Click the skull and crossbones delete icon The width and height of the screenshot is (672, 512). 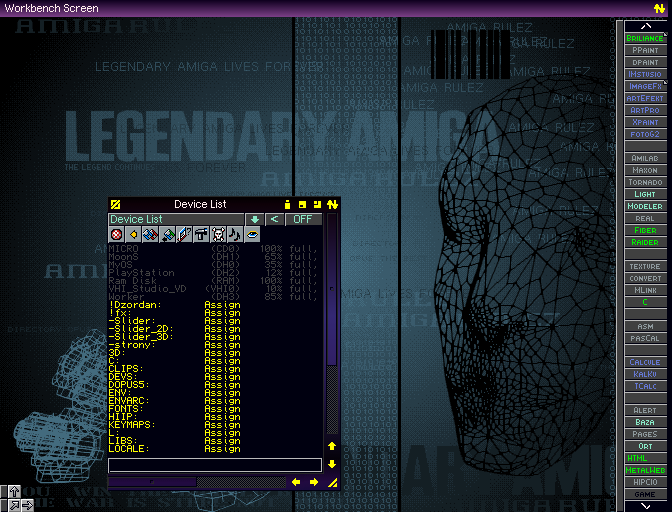218,235
